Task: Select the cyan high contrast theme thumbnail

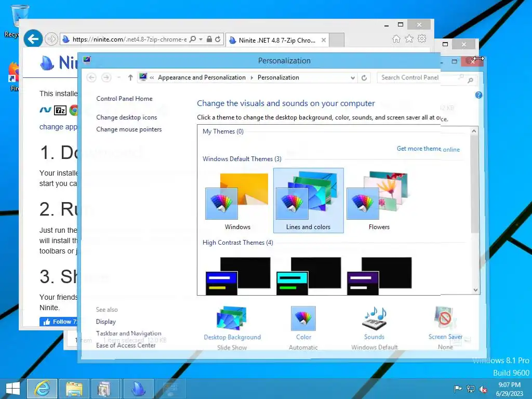Action: click(x=309, y=275)
